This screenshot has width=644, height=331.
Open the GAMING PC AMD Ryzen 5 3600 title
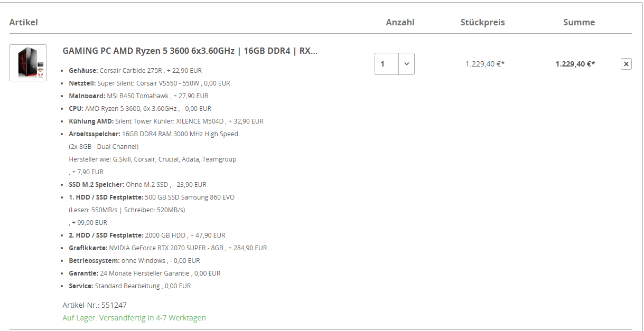click(190, 51)
